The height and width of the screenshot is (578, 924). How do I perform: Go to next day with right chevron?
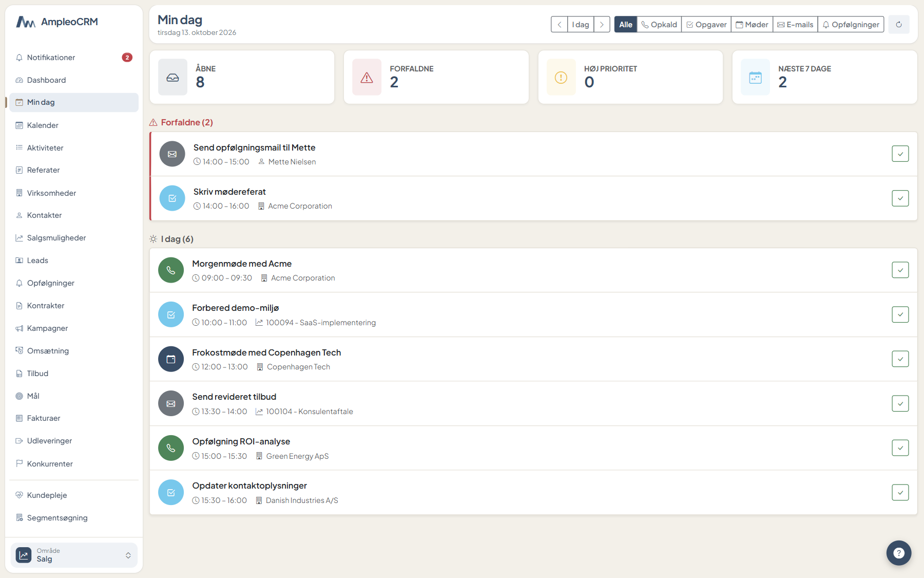(602, 25)
